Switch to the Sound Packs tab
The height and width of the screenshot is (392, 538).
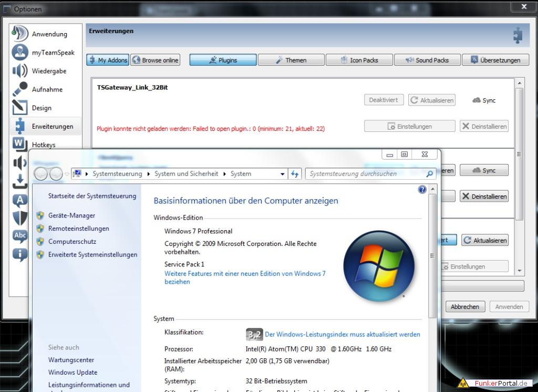[x=427, y=60]
